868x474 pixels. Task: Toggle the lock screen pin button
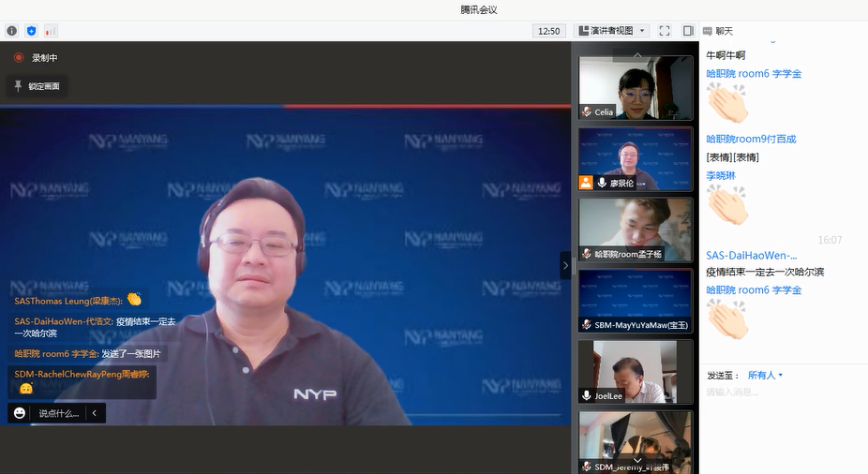point(37,86)
